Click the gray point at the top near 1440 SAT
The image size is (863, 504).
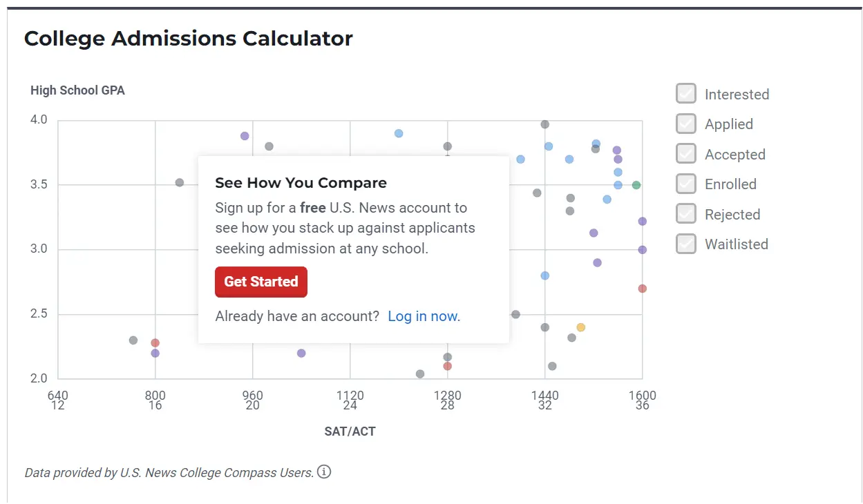(545, 124)
